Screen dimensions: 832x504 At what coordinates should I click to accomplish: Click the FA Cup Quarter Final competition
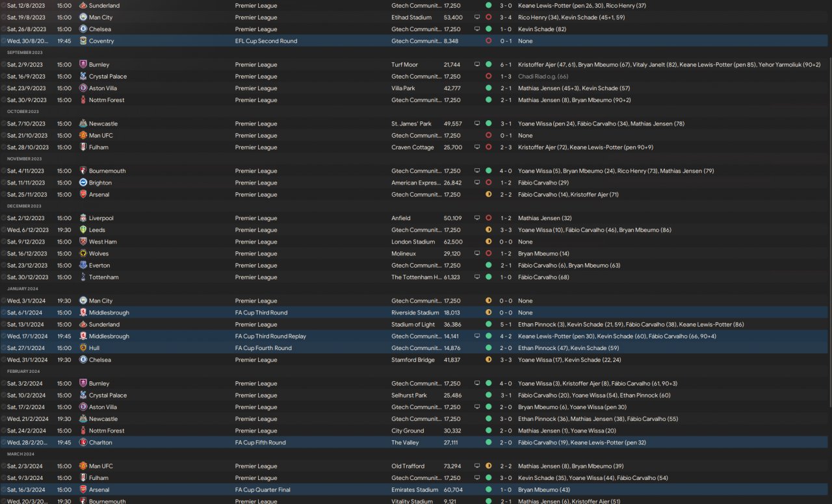click(x=263, y=490)
